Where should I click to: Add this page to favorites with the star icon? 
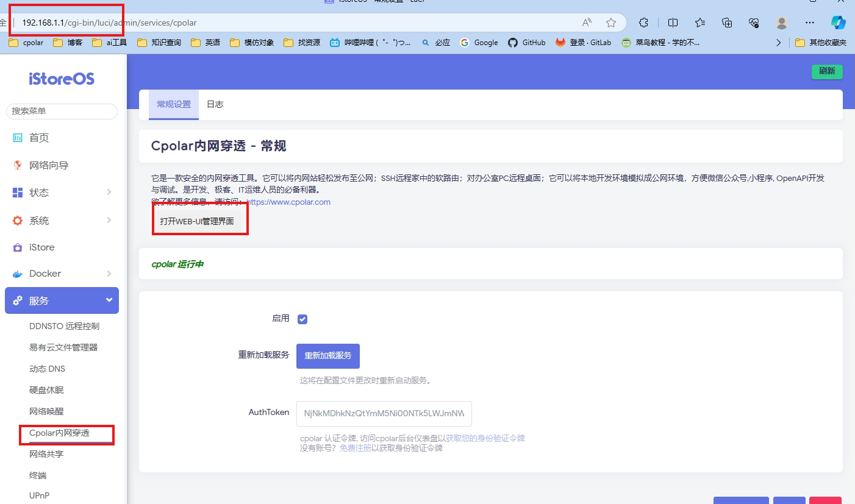point(611,23)
